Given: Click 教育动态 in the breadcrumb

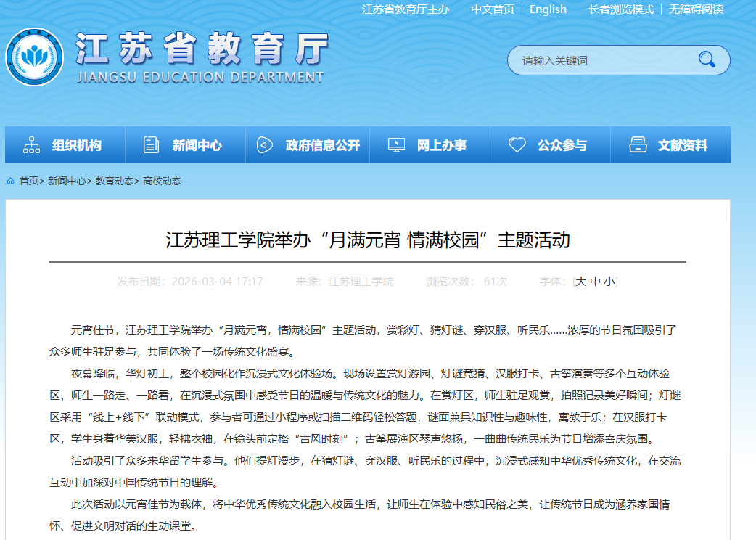Looking at the screenshot, I should (x=115, y=181).
